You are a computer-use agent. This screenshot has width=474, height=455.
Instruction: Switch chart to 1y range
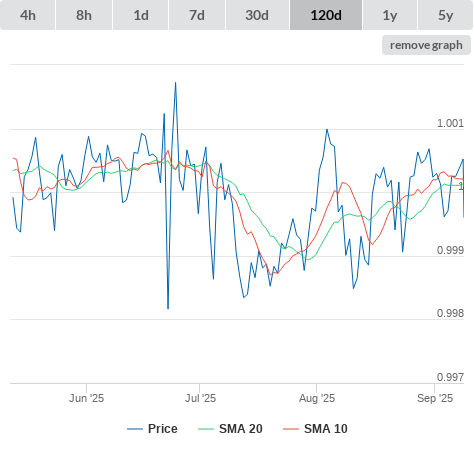(x=390, y=15)
